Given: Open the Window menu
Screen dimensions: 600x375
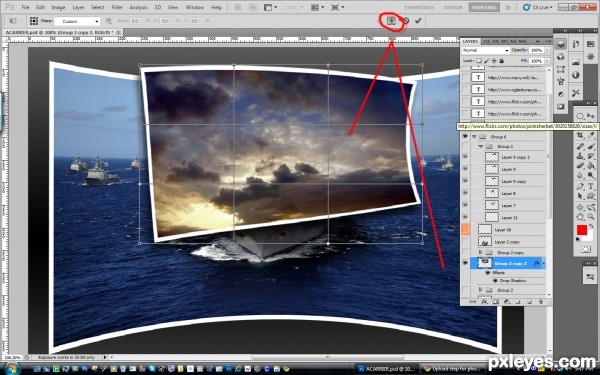Looking at the screenshot, I should tap(194, 7).
